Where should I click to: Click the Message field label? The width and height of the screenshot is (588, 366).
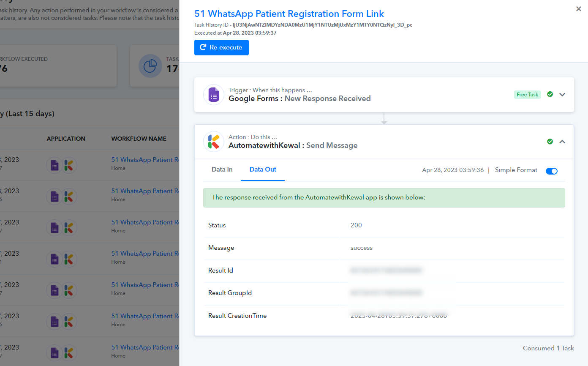[221, 248]
